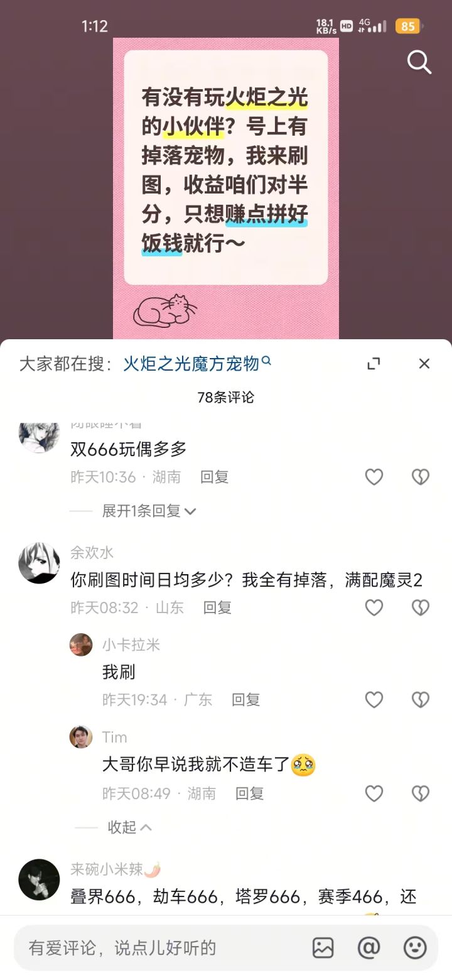
Task: Like 小卡拉米's reply 我刷
Action: (374, 700)
